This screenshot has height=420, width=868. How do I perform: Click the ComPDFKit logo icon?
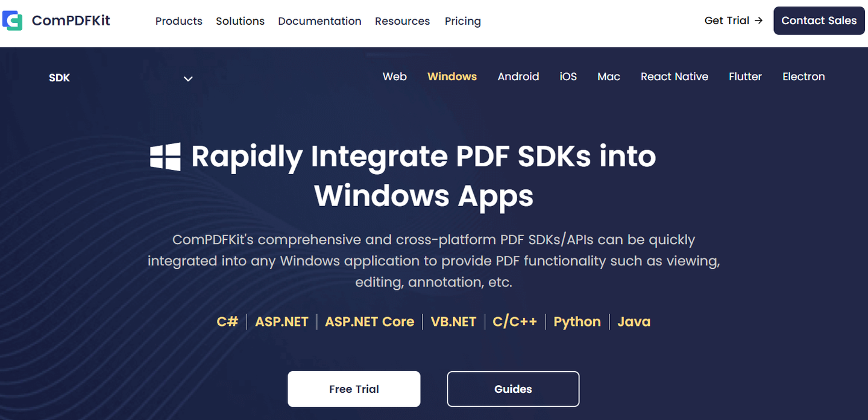pos(12,20)
